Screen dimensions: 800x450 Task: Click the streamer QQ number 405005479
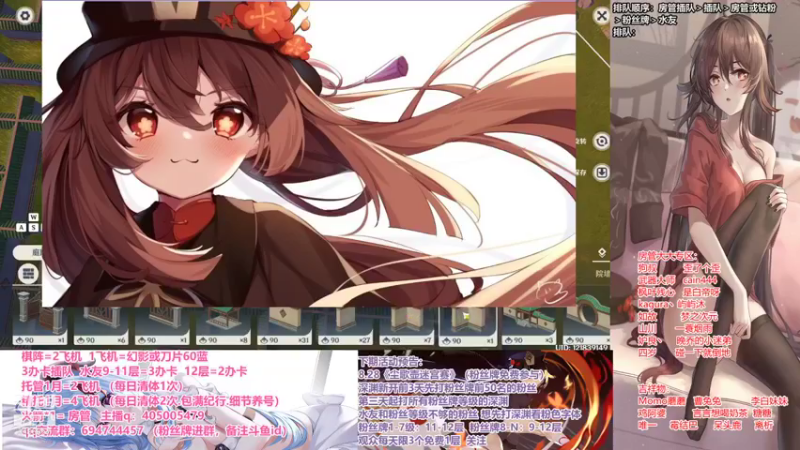[x=173, y=416]
